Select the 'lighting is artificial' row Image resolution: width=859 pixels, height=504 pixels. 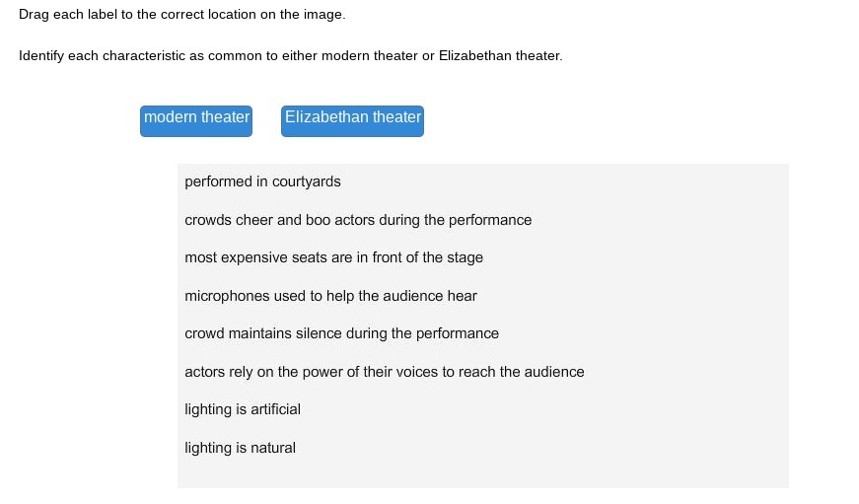tap(243, 409)
